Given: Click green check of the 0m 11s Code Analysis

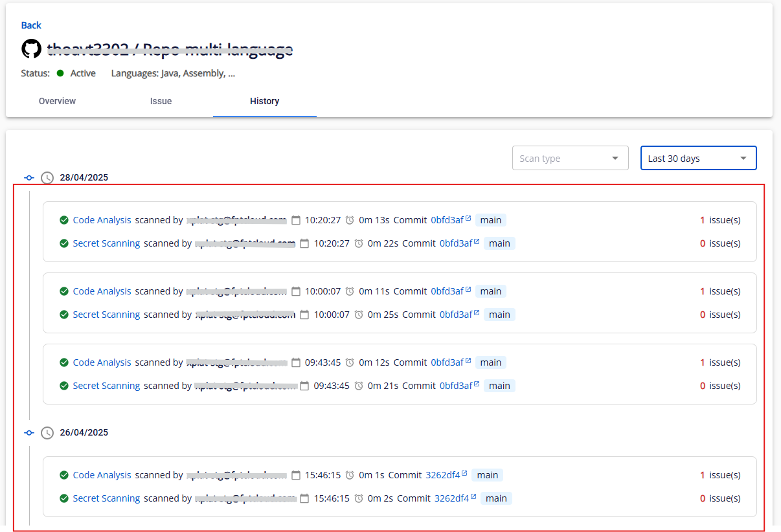Looking at the screenshot, I should coord(64,291).
